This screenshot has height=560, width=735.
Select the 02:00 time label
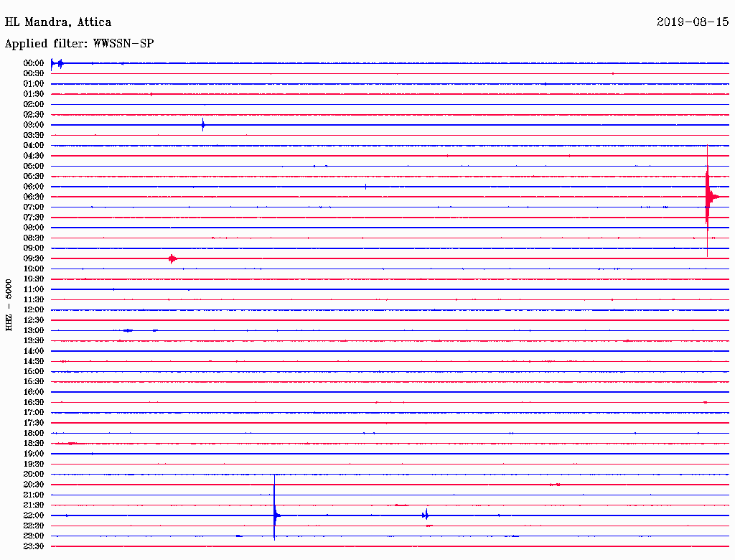pyautogui.click(x=34, y=104)
